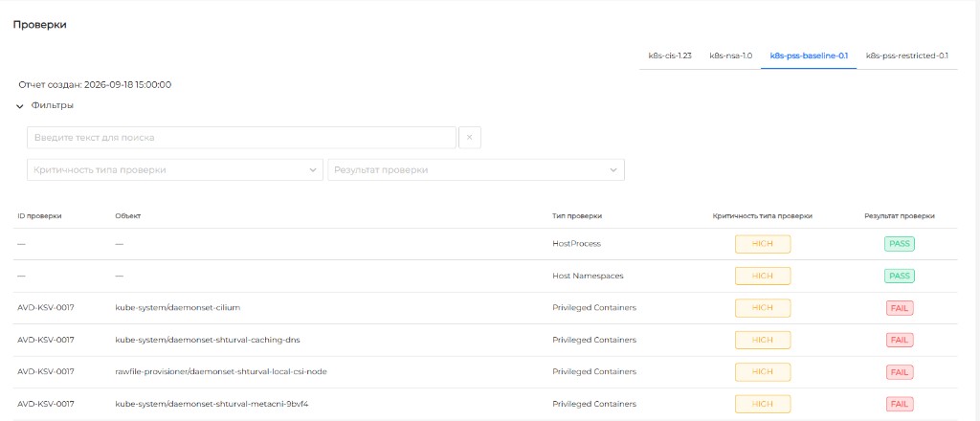Click FAIL badge in daemonset-cilium row
The image size is (980, 421).
pyautogui.click(x=900, y=308)
